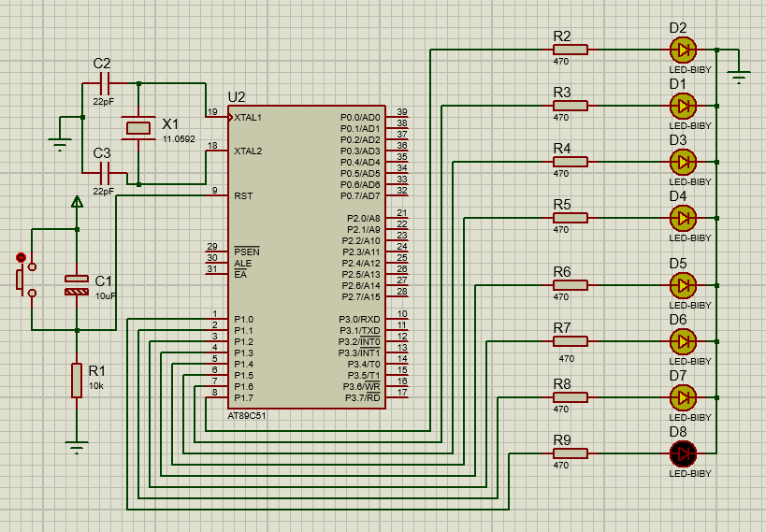Click LED D2 symbol
Image resolution: width=766 pixels, height=532 pixels.
[x=683, y=50]
